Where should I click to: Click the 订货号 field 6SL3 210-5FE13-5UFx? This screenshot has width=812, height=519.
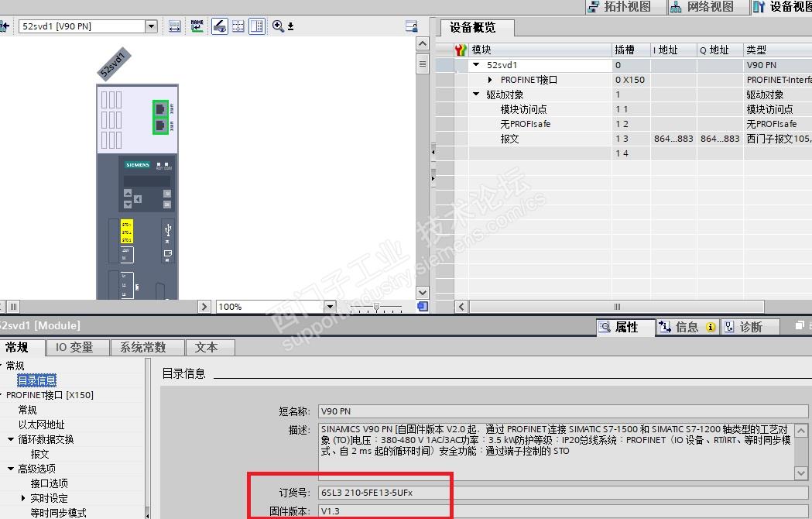click(x=563, y=493)
